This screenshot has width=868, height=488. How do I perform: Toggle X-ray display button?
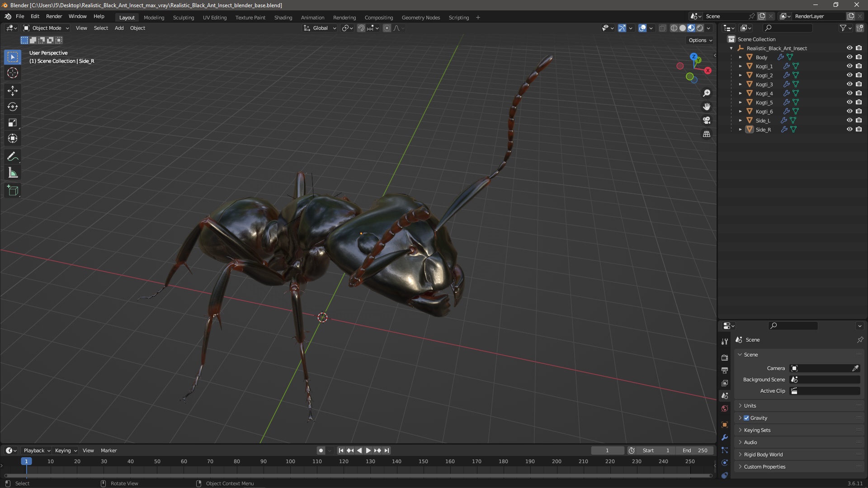(662, 28)
